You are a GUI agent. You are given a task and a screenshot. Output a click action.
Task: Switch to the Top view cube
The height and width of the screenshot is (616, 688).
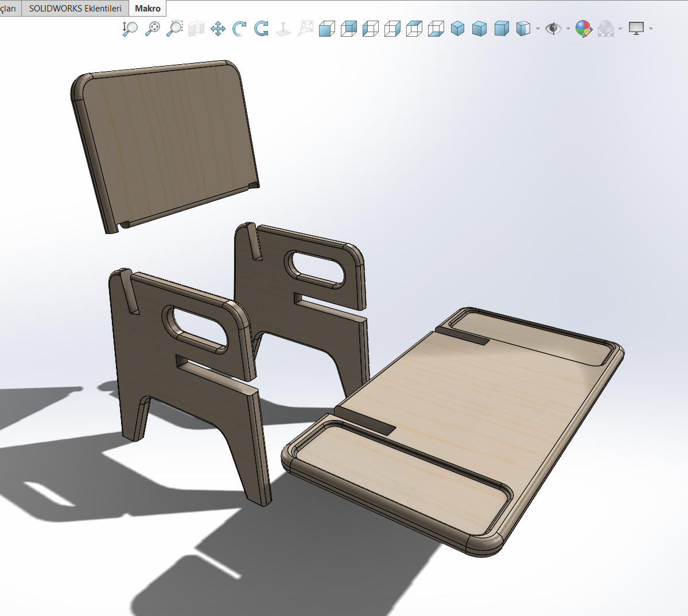[414, 29]
